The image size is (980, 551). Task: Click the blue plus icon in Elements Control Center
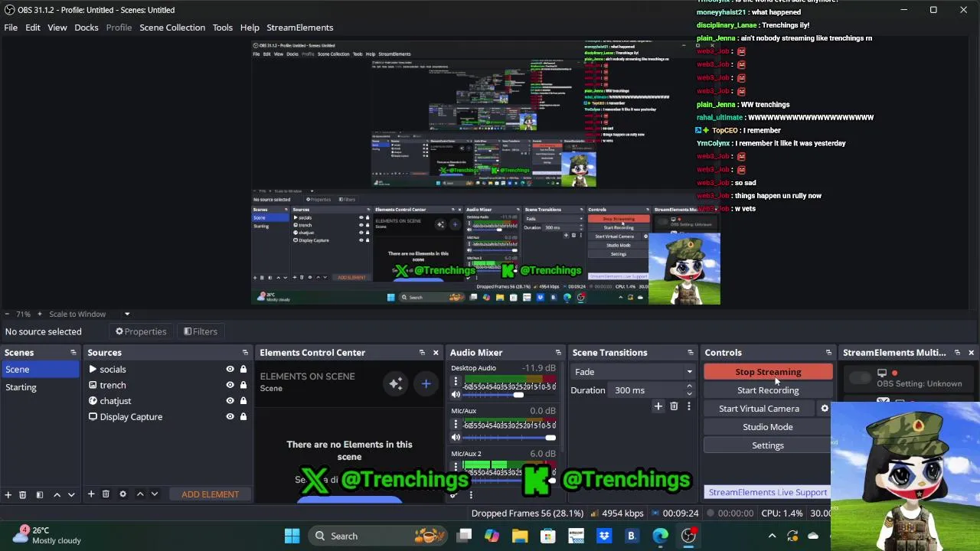click(426, 383)
